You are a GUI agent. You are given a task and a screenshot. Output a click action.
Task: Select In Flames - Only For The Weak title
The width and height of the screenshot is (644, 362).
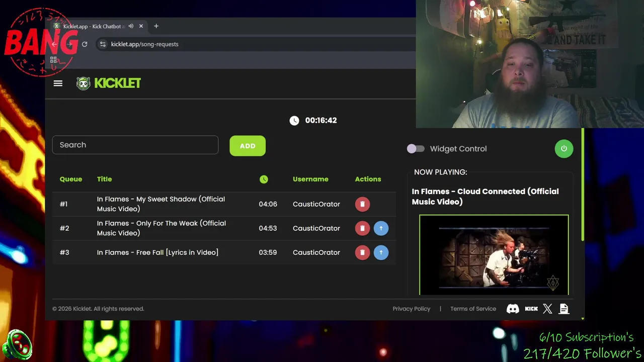coord(162,228)
